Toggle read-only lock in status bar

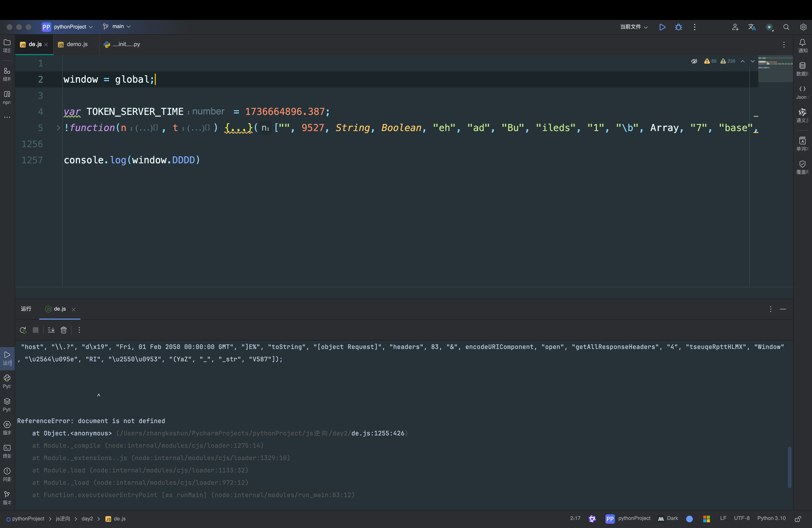pyautogui.click(x=798, y=519)
